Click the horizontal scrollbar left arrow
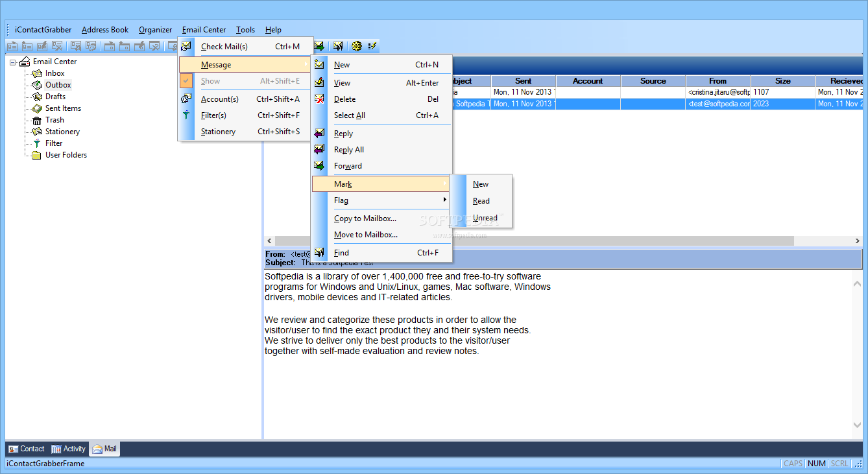The image size is (868, 474). 270,241
